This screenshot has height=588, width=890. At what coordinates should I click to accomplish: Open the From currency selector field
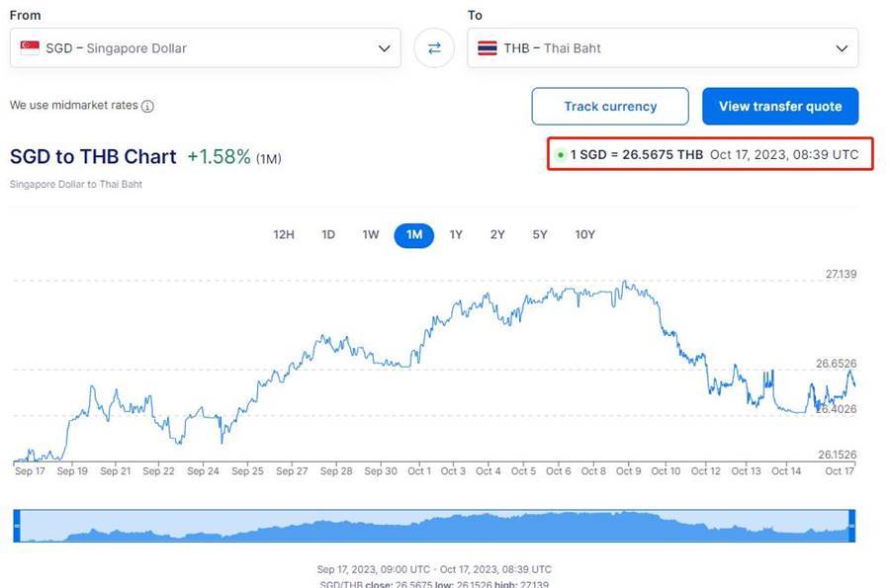[206, 48]
